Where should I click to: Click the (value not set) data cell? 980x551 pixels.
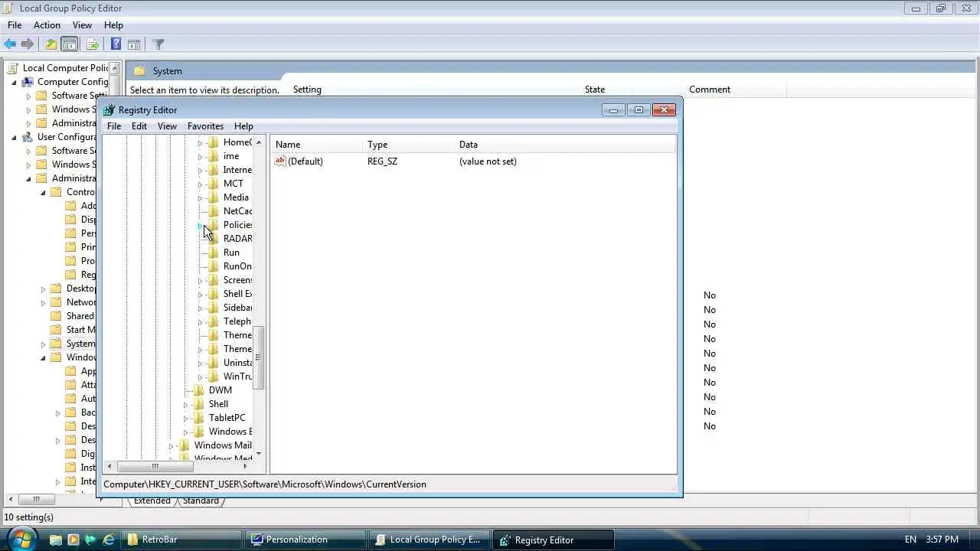tap(488, 161)
